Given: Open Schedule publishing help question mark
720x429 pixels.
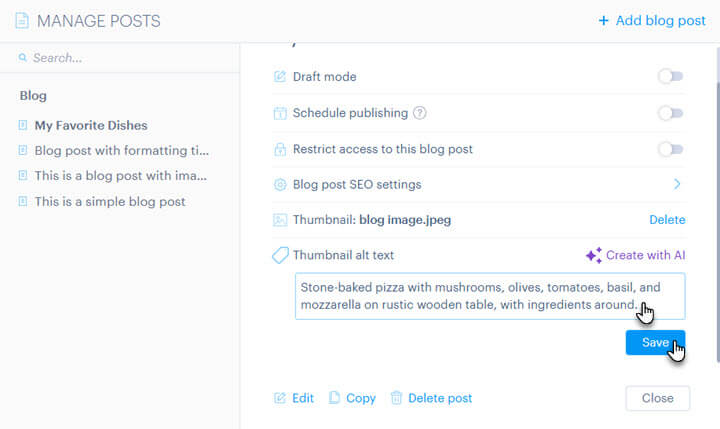Looking at the screenshot, I should 419,113.
